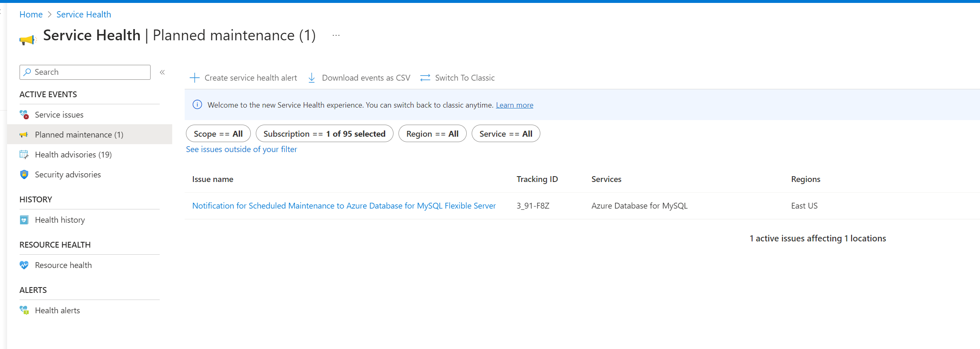Click the Security advisories shield icon

coord(24,174)
